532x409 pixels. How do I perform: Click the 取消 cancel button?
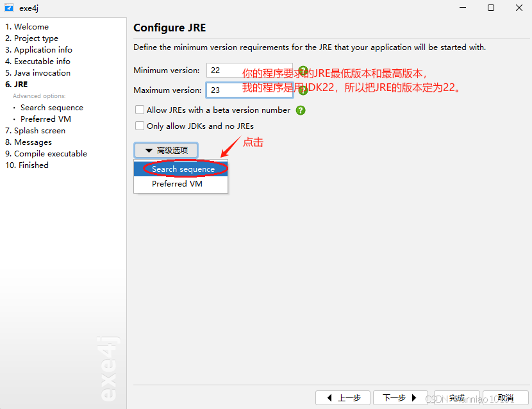point(506,398)
